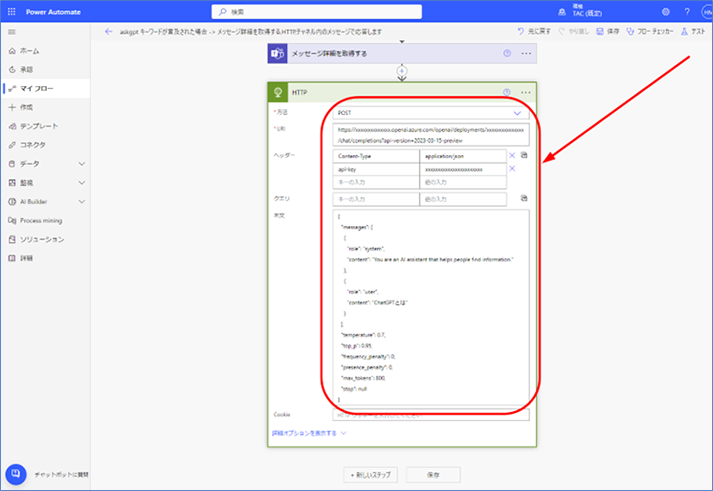
Task: Click the Cookie input field
Action: (x=431, y=415)
